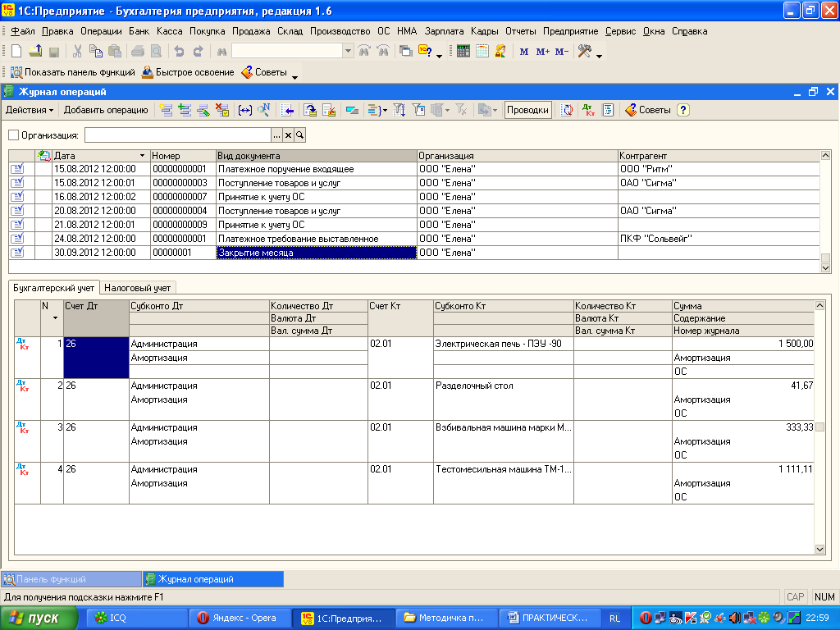The image size is (840, 630).
Task: Cut with the scissors icon
Action: [x=77, y=52]
